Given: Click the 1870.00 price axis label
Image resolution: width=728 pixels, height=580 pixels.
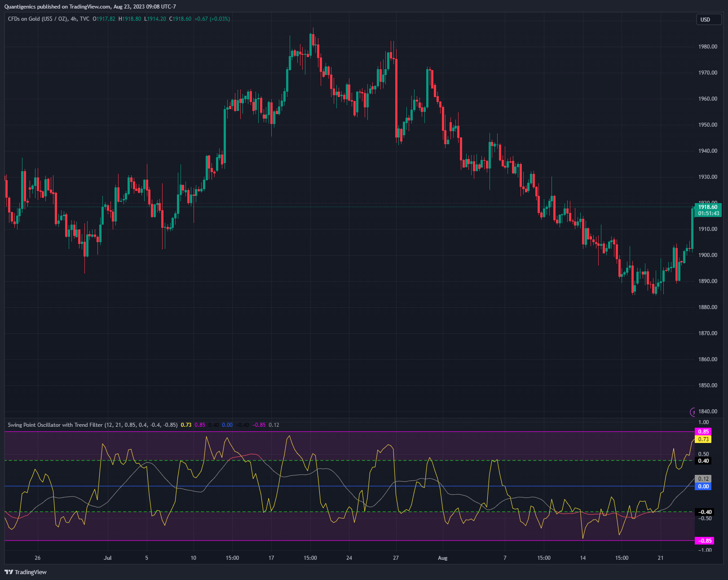Looking at the screenshot, I should point(708,333).
